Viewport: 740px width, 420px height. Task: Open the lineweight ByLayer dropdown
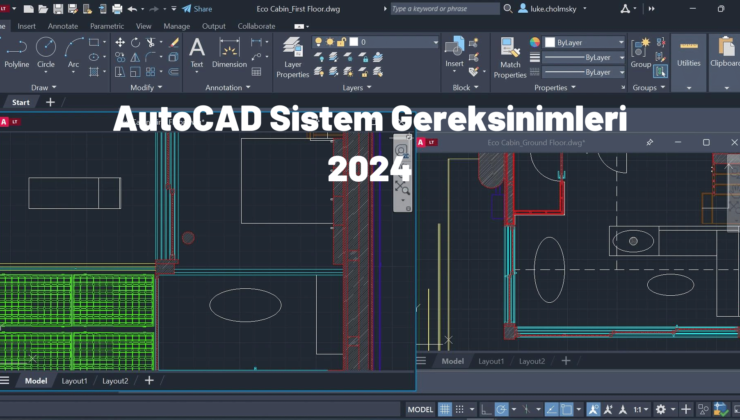584,58
